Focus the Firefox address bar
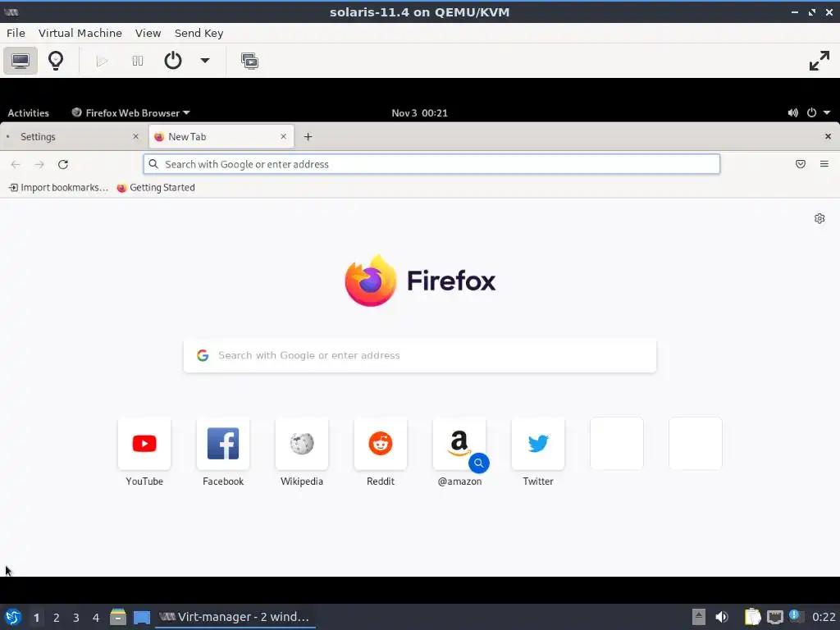This screenshot has width=840, height=630. click(431, 164)
